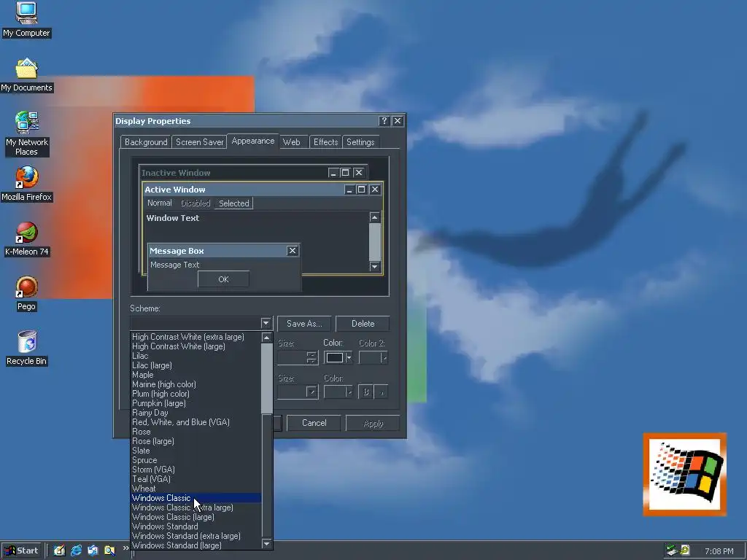Open the Web tab
747x560 pixels.
pyautogui.click(x=292, y=142)
